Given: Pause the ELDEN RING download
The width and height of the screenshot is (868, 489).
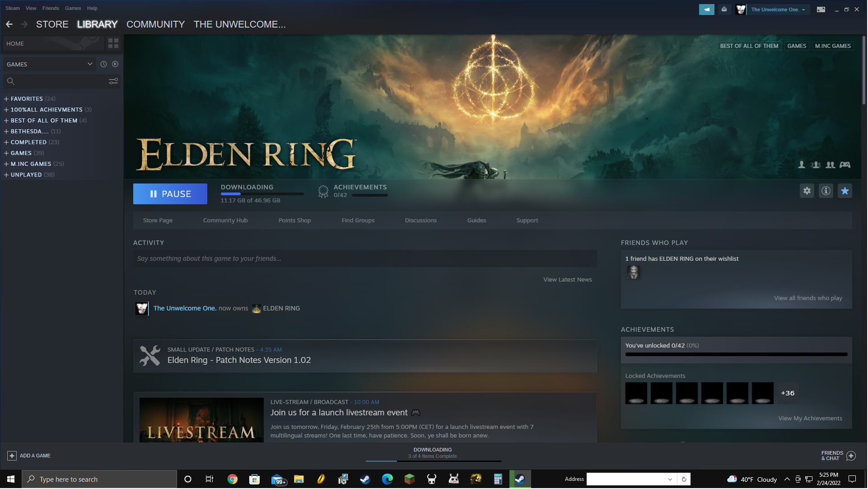Looking at the screenshot, I should [170, 194].
